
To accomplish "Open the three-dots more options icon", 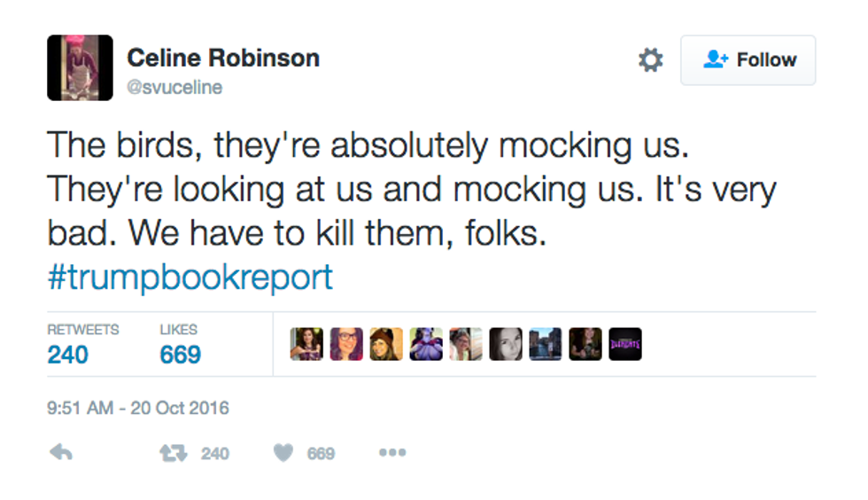I will [x=391, y=453].
